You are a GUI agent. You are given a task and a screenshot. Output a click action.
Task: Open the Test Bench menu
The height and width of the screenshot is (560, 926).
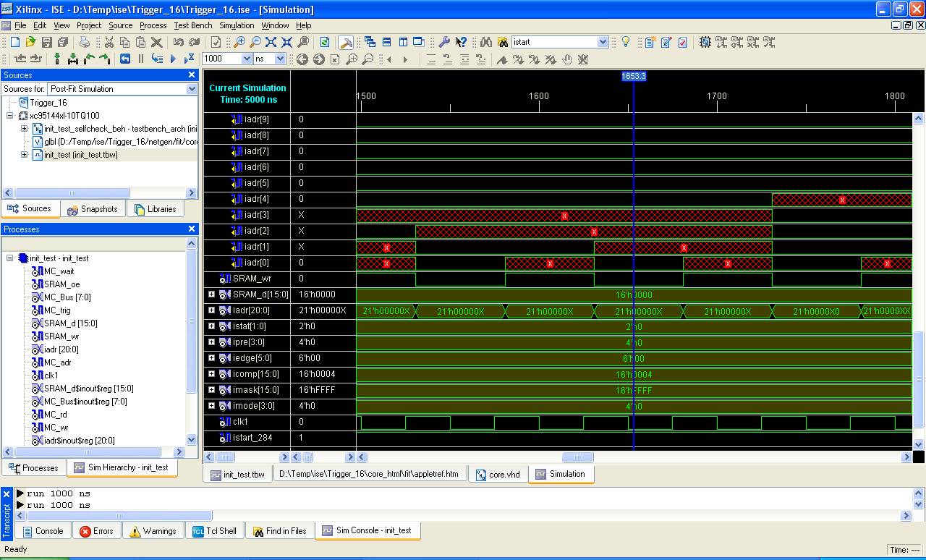coord(193,25)
